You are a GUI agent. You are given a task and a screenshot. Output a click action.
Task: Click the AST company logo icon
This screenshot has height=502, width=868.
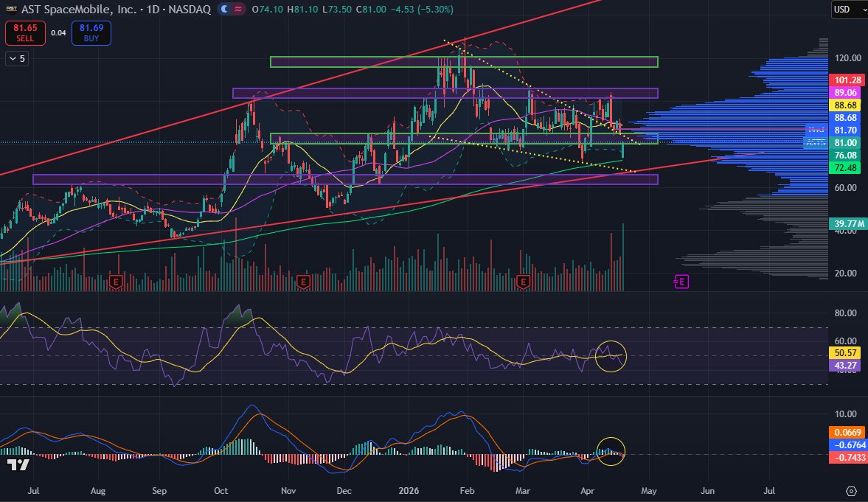pyautogui.click(x=11, y=10)
